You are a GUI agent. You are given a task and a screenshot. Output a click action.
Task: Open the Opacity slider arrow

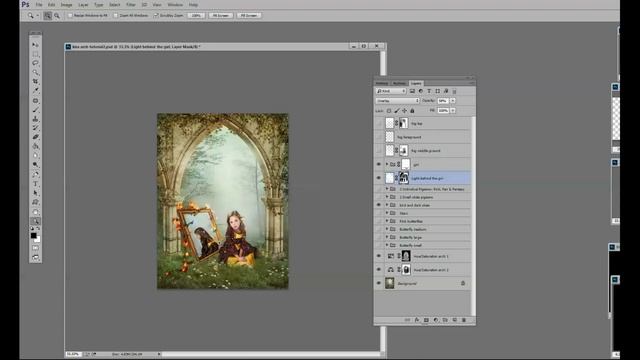[453, 101]
